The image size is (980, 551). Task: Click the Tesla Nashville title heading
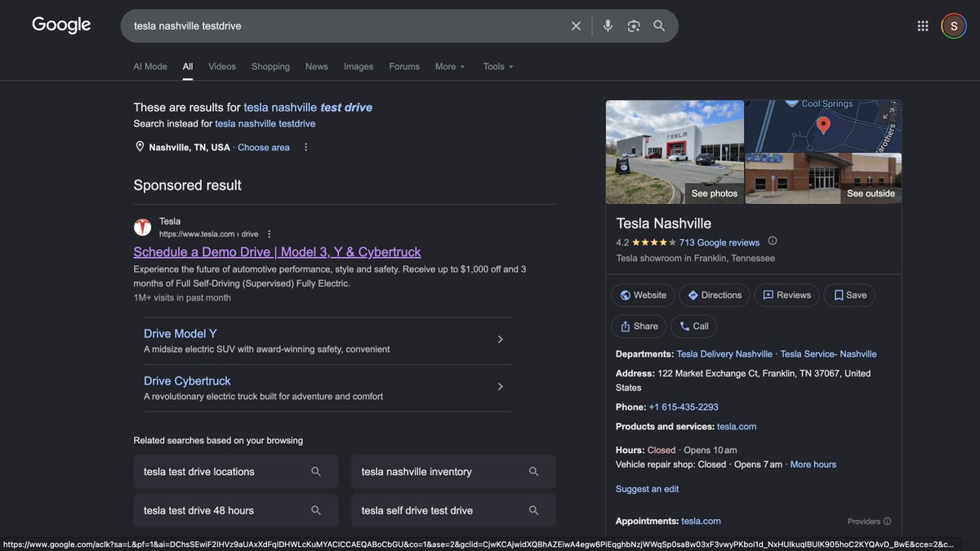click(x=664, y=224)
